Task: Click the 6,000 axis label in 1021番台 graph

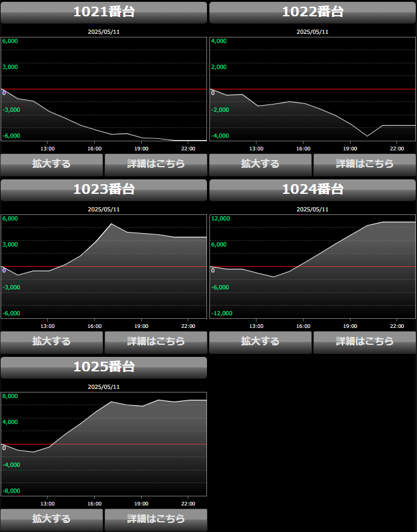Action: click(x=10, y=41)
